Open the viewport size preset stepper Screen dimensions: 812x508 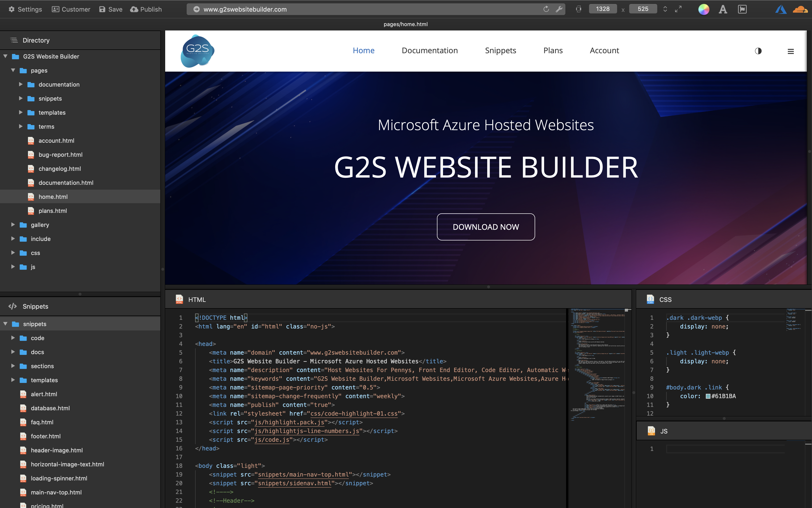665,9
